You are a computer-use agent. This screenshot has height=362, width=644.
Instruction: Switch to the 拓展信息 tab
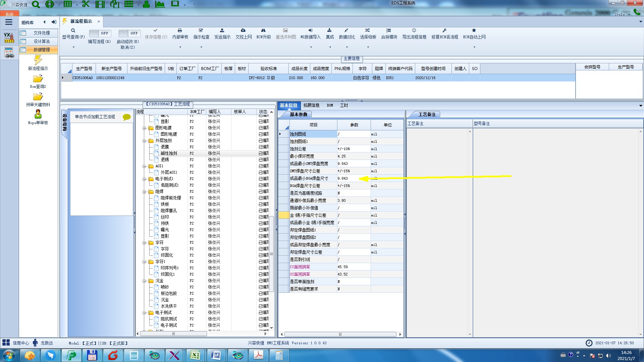click(311, 105)
